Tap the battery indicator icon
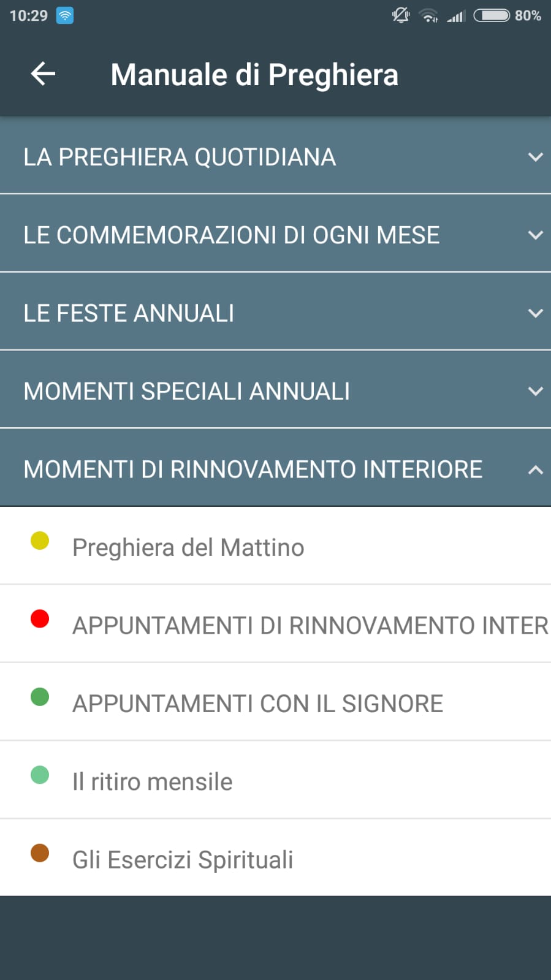Screen dimensions: 551x980 point(492,15)
